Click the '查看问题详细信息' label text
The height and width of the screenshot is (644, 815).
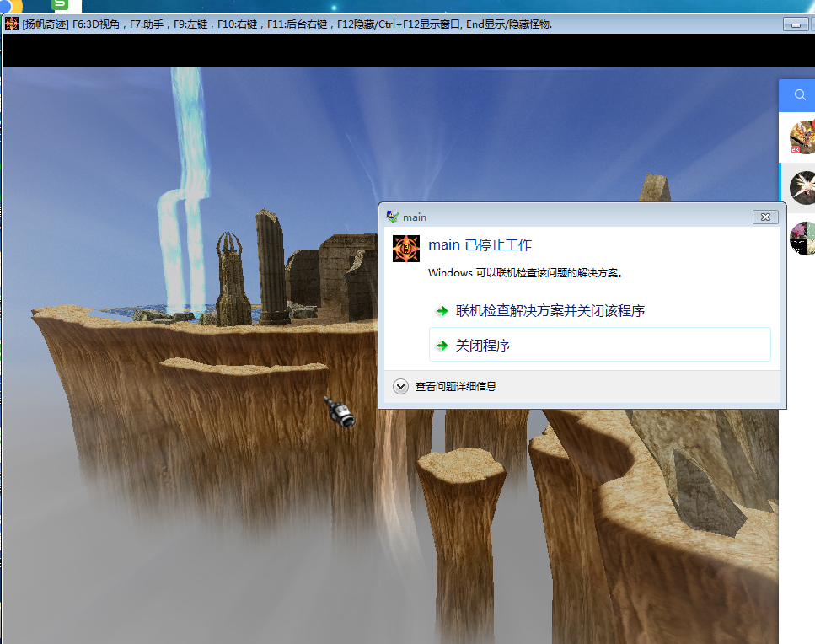455,387
